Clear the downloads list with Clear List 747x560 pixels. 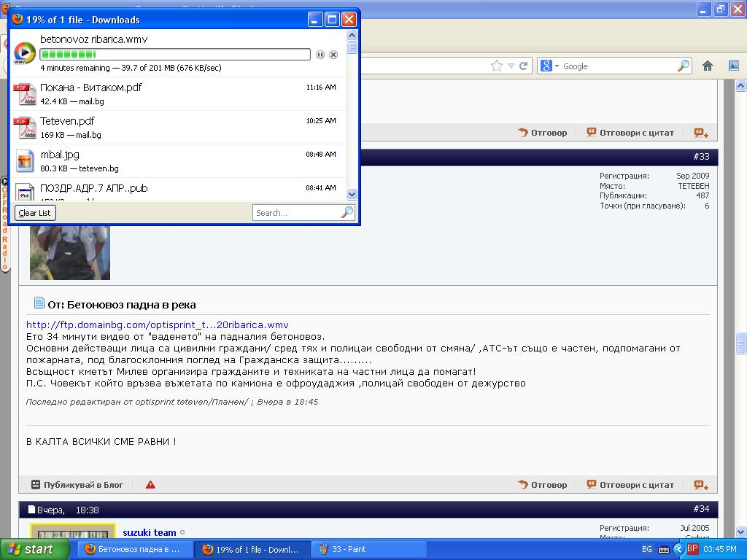pyautogui.click(x=35, y=213)
